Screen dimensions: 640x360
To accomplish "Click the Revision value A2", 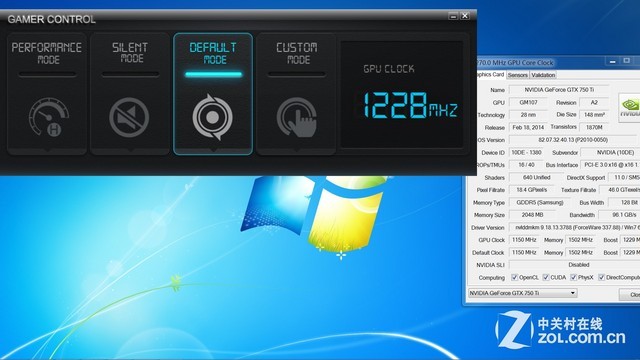I will [594, 102].
